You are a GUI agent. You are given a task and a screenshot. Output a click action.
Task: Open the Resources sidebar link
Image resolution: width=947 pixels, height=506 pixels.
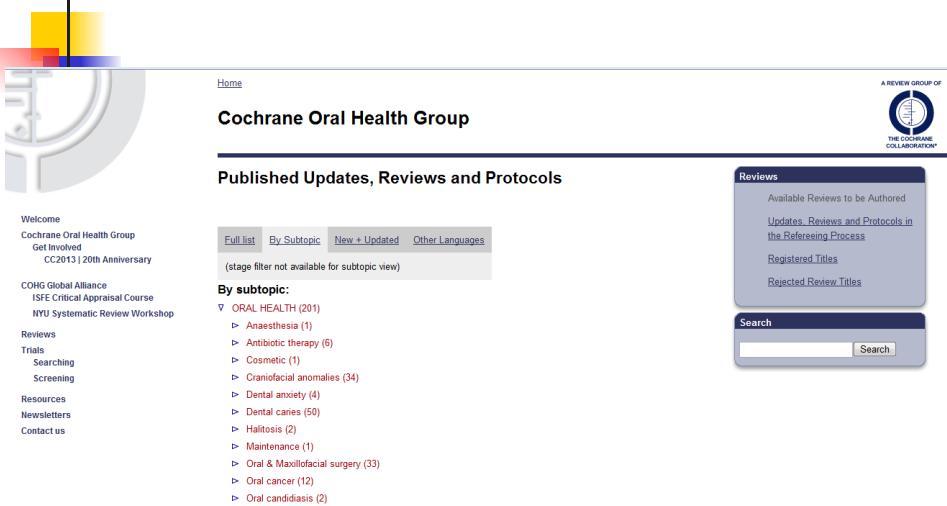(x=43, y=399)
